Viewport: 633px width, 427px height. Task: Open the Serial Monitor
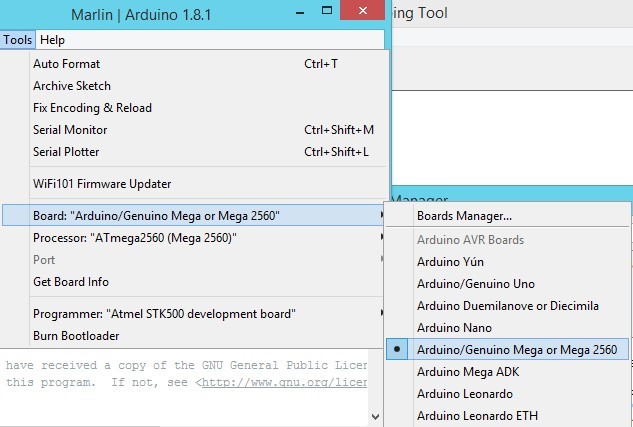tap(194, 130)
